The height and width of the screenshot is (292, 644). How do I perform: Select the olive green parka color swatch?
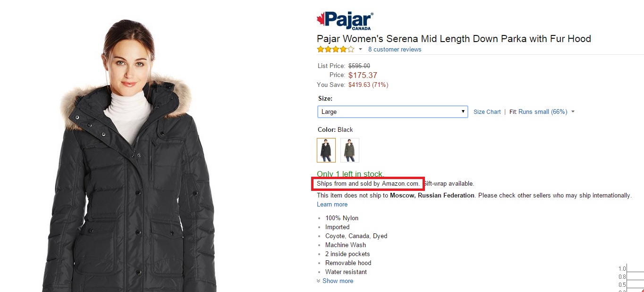click(350, 150)
